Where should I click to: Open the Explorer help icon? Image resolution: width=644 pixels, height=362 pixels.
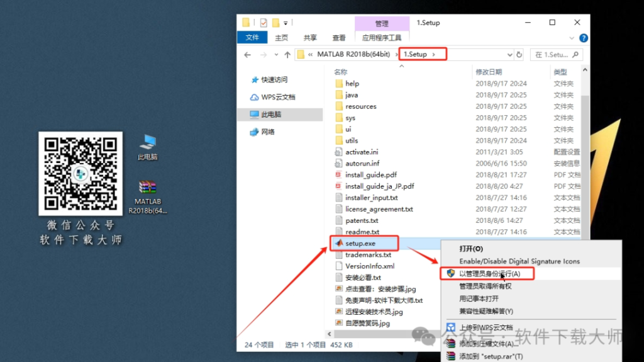pos(583,38)
